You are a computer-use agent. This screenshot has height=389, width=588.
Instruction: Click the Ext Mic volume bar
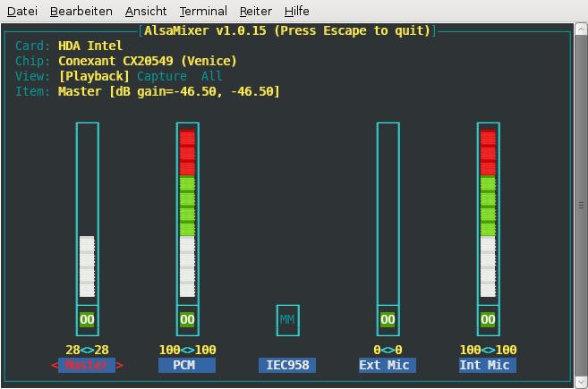pos(388,214)
